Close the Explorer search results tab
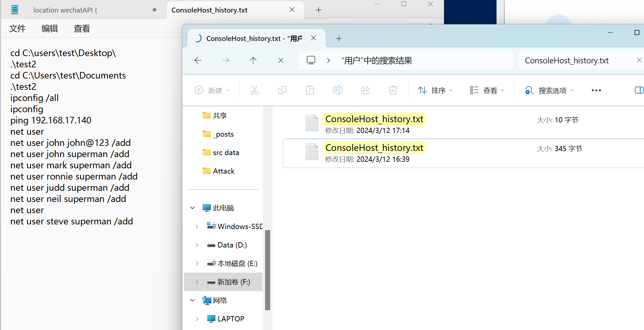The width and height of the screenshot is (644, 330). (x=314, y=38)
